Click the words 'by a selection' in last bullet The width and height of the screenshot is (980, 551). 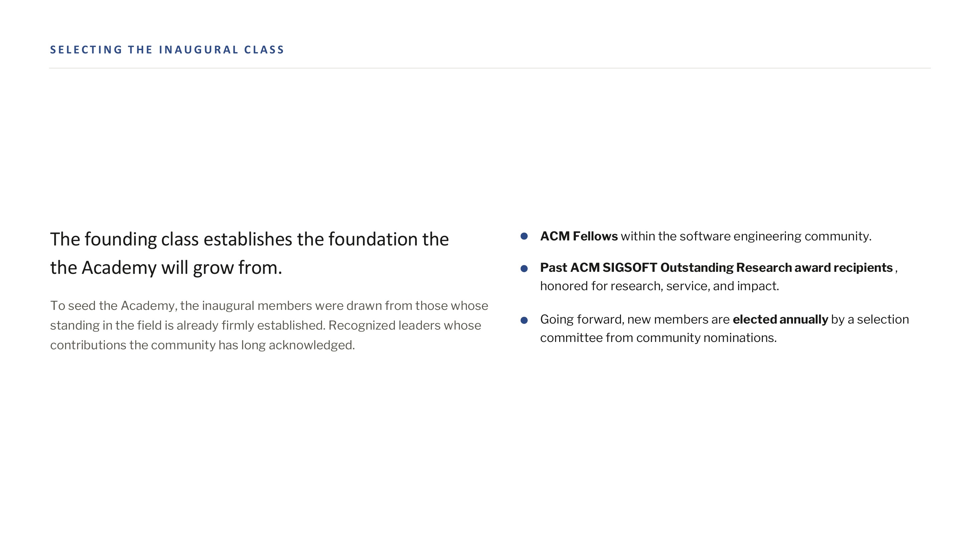(x=870, y=319)
